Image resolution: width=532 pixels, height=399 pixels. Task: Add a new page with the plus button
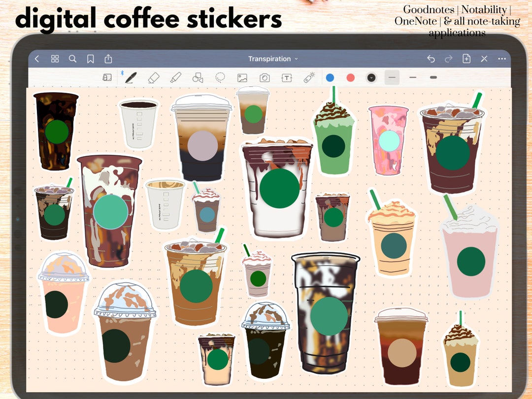click(x=465, y=59)
